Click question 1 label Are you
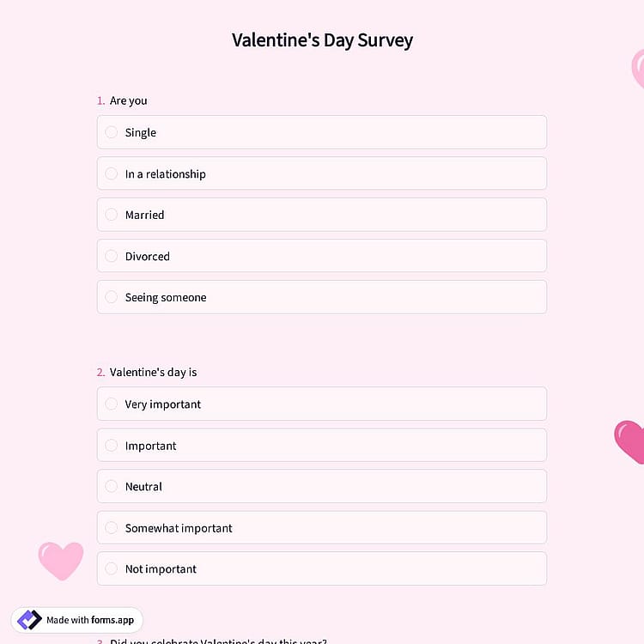Viewport: 644px width, 644px height. tap(128, 100)
